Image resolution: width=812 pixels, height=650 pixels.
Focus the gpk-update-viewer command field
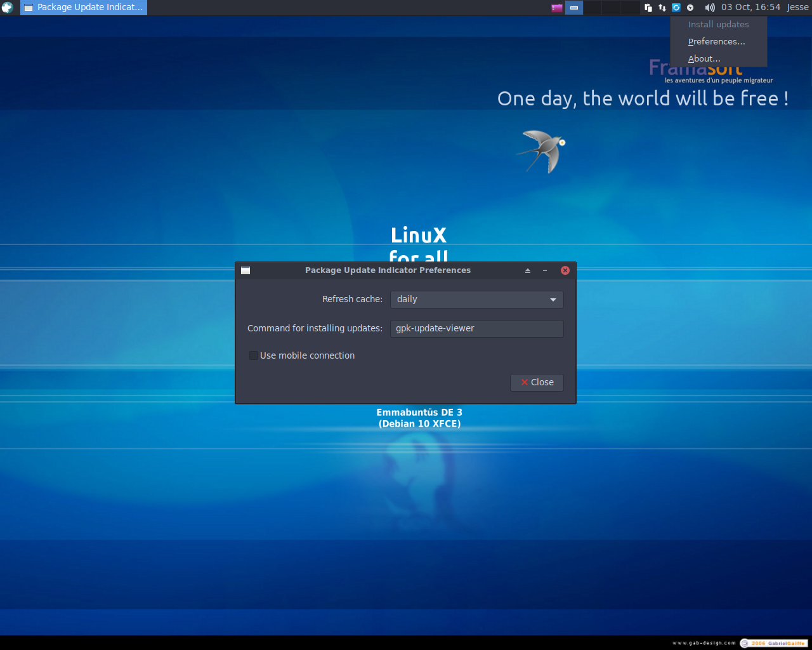click(x=477, y=329)
